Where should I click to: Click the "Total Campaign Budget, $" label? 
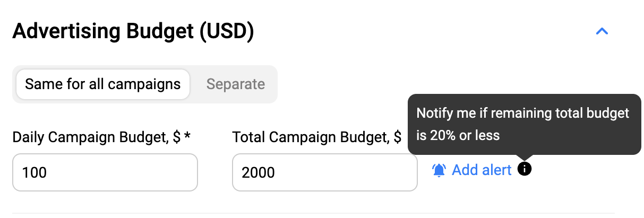coord(316,137)
